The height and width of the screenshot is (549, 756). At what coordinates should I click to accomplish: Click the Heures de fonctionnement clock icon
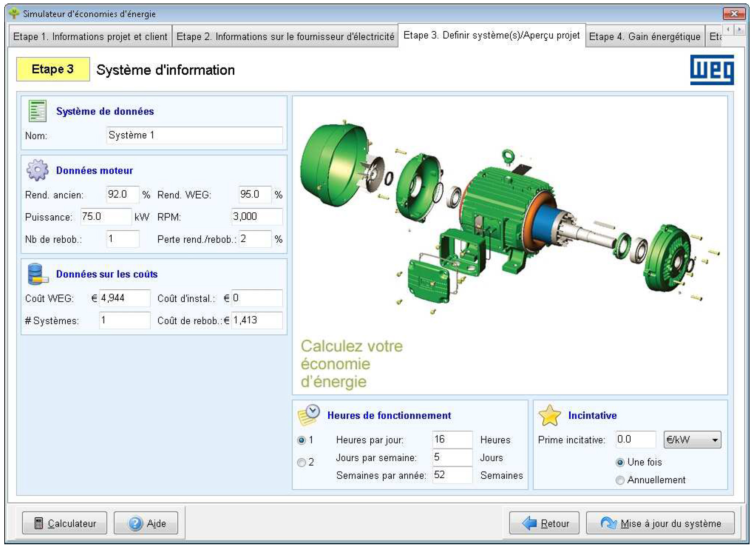coord(308,415)
